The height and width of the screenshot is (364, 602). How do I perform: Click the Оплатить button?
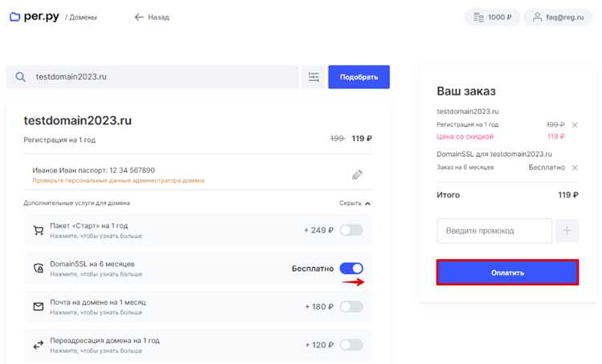tap(507, 273)
